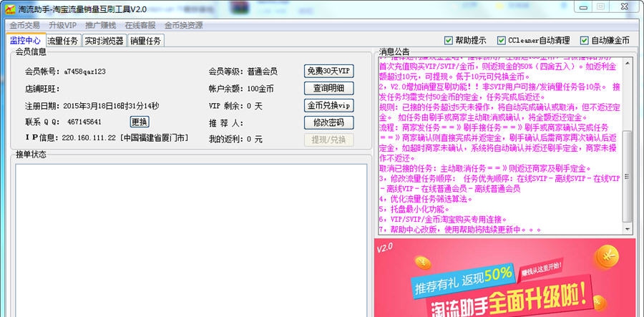Image resolution: width=644 pixels, height=317 pixels.
Task: Click the announcement scrollbar up arrow
Action: pos(627,63)
